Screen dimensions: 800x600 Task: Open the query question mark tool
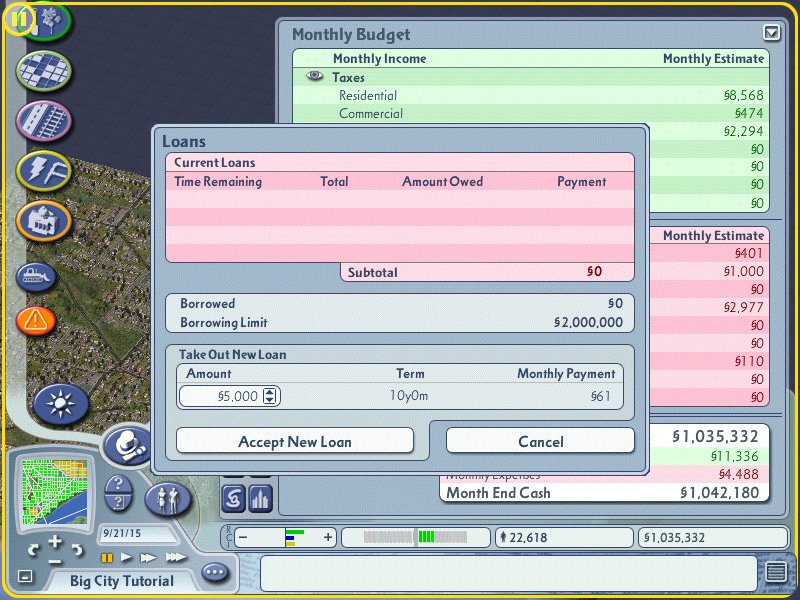click(119, 485)
